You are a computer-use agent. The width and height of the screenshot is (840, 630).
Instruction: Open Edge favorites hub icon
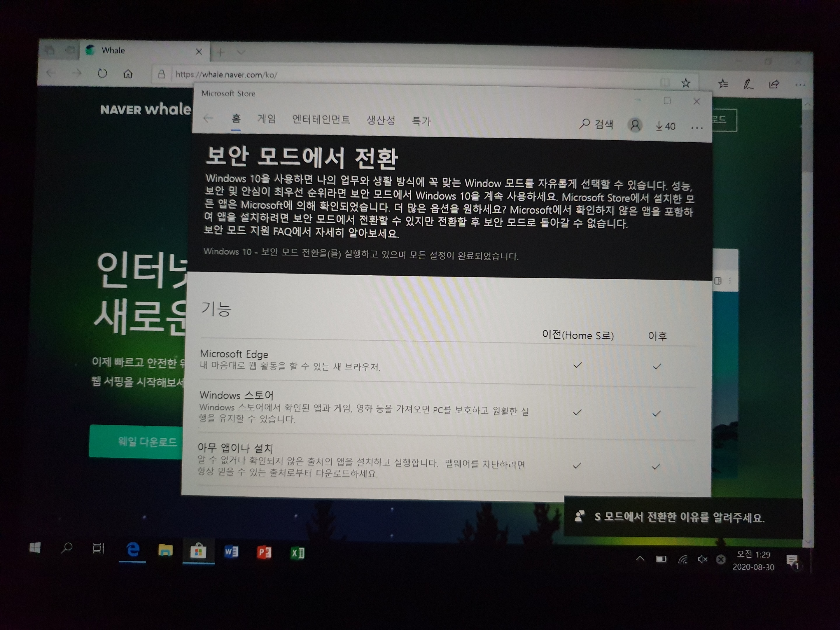coord(723,83)
